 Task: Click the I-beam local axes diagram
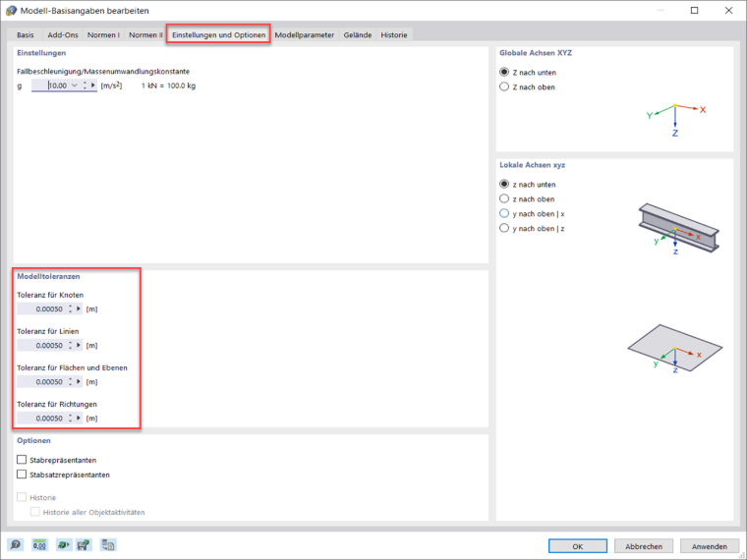point(678,229)
